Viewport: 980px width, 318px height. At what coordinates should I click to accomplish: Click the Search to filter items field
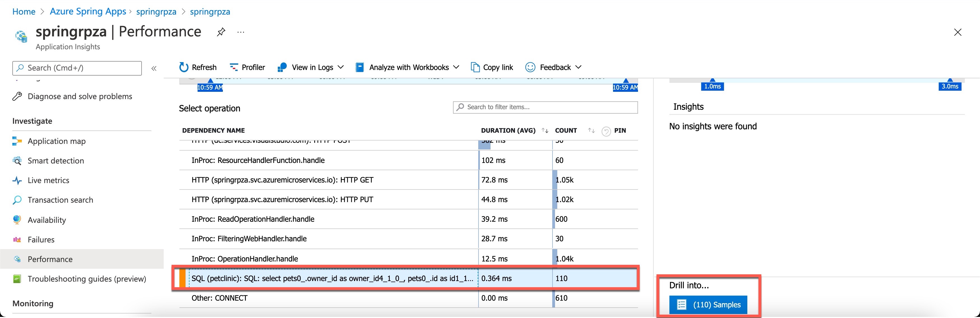545,107
